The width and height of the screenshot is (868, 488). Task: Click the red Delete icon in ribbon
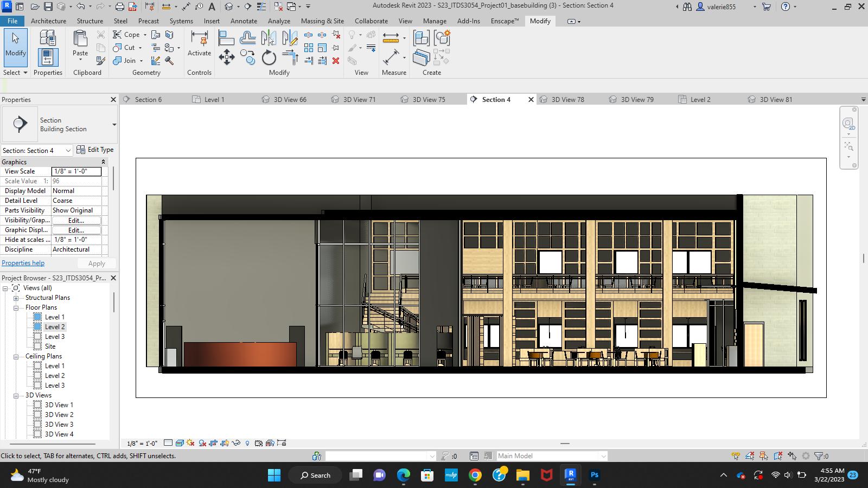pyautogui.click(x=336, y=61)
